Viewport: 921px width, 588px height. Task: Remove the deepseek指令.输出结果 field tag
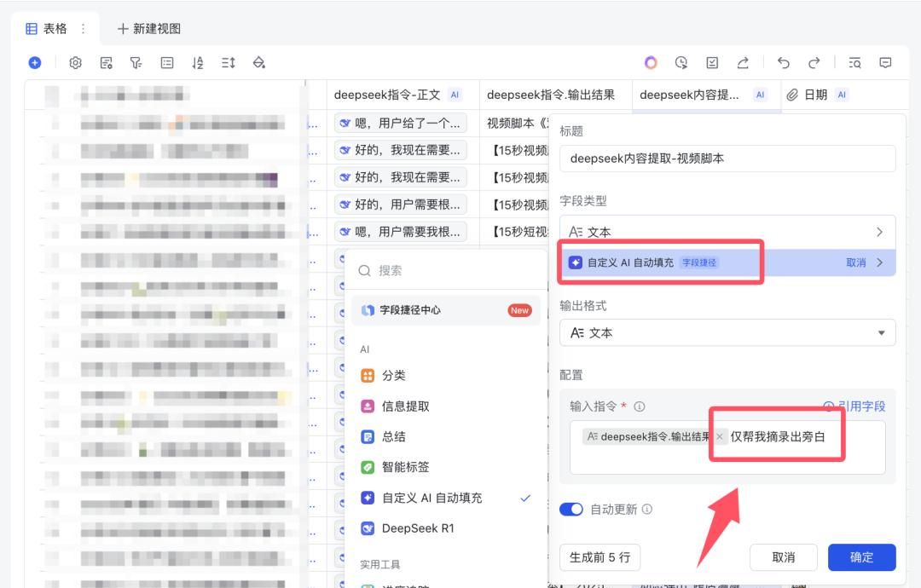[x=720, y=436]
